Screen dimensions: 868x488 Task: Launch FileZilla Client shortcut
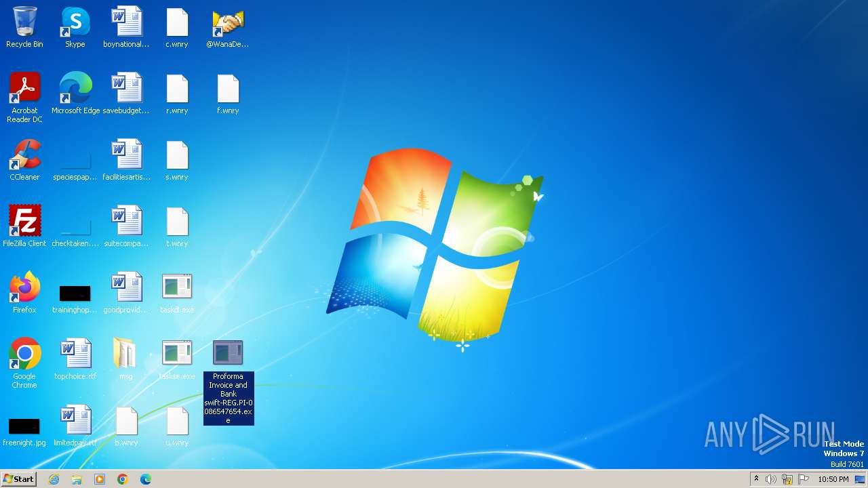(24, 226)
